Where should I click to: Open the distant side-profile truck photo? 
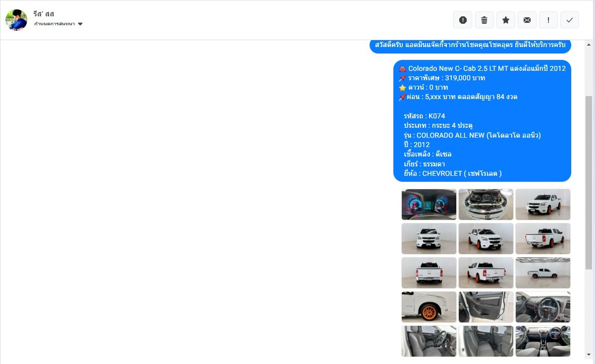[543, 272]
